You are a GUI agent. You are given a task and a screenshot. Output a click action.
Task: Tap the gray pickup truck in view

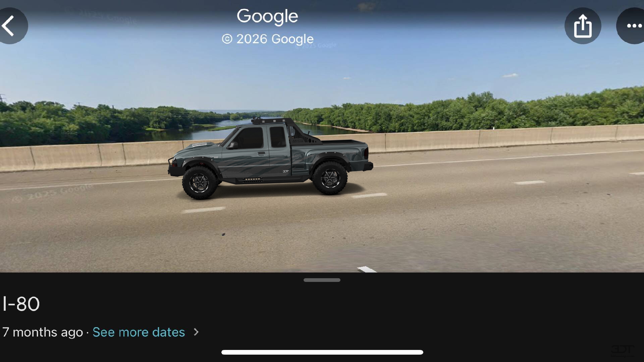pos(270,158)
